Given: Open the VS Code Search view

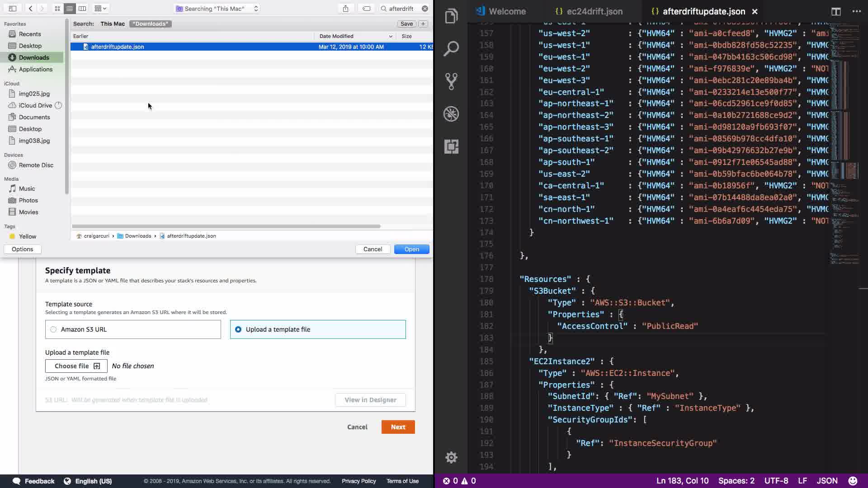Looking at the screenshot, I should [451, 49].
